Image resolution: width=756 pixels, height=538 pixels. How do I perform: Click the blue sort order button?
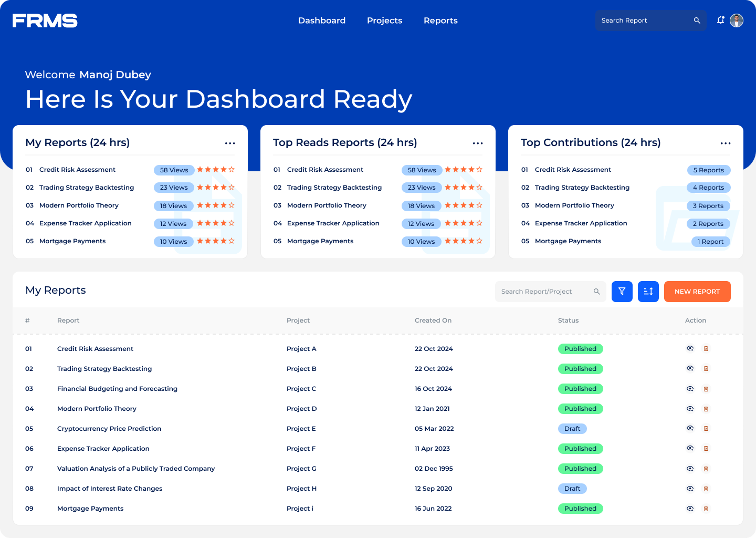[x=648, y=292]
